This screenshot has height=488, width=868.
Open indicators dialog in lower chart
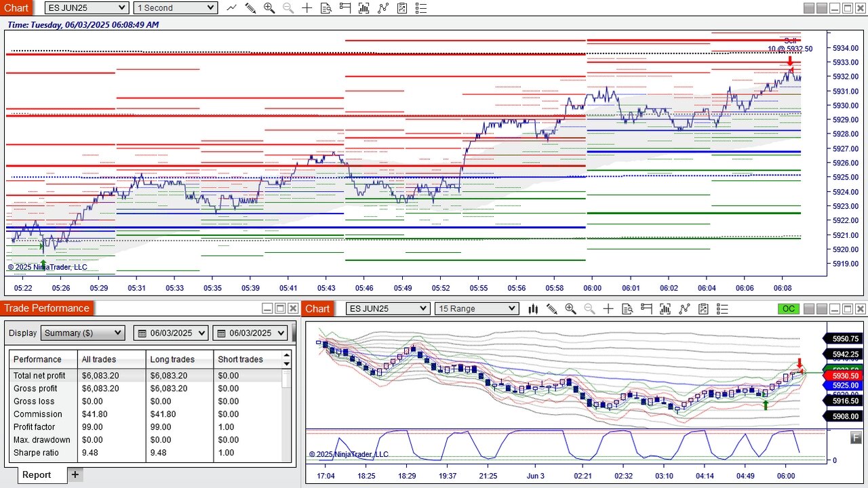pos(684,309)
